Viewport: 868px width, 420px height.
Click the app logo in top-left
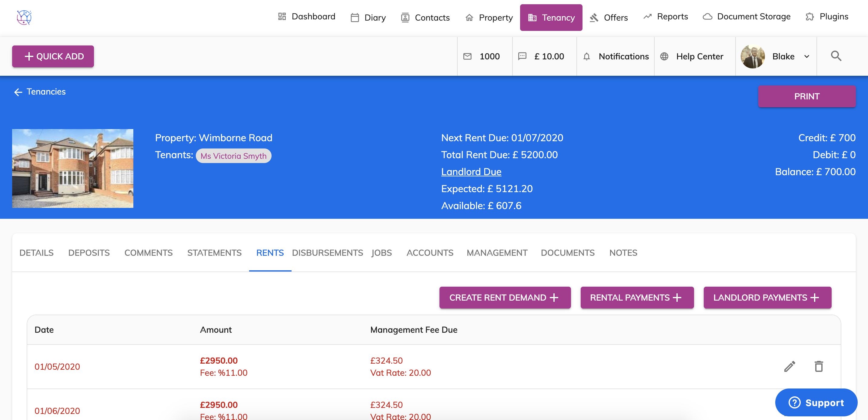24,17
